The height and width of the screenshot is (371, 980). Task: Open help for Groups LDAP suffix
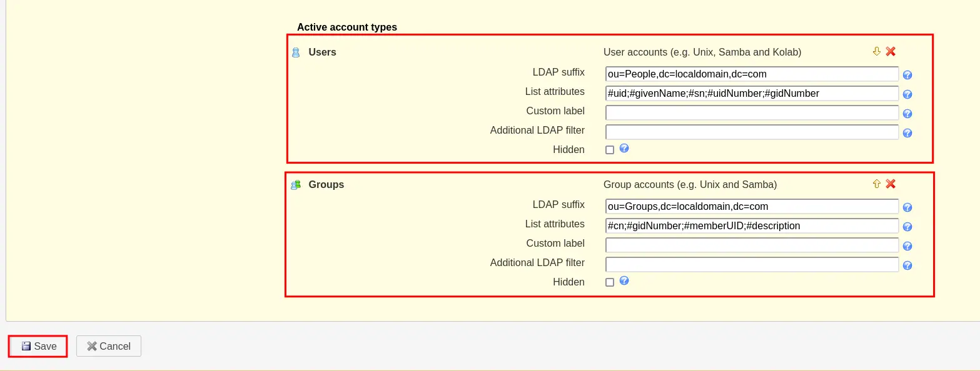pyautogui.click(x=907, y=207)
